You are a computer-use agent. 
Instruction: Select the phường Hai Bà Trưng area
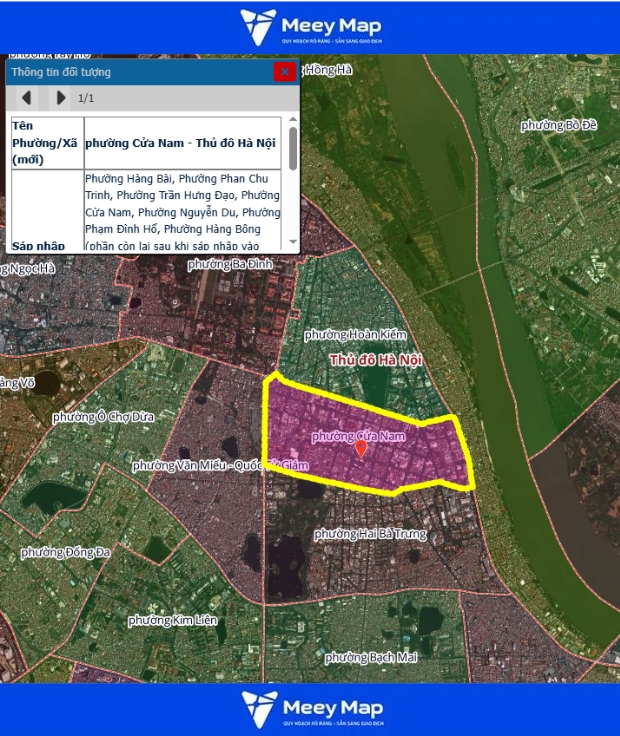370,534
